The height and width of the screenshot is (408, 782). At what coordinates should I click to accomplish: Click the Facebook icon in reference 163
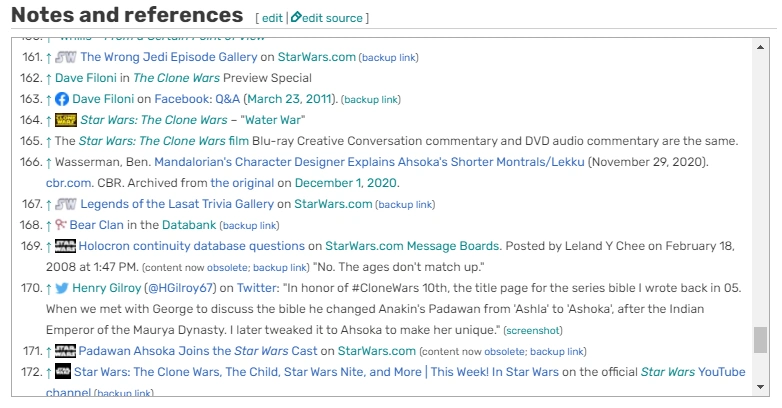(x=62, y=99)
